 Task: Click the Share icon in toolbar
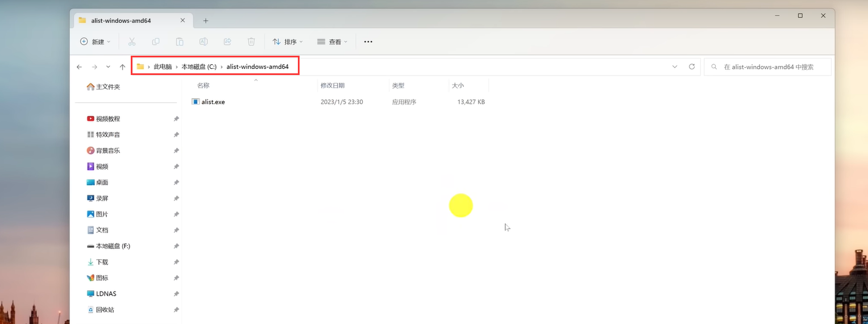click(x=227, y=41)
